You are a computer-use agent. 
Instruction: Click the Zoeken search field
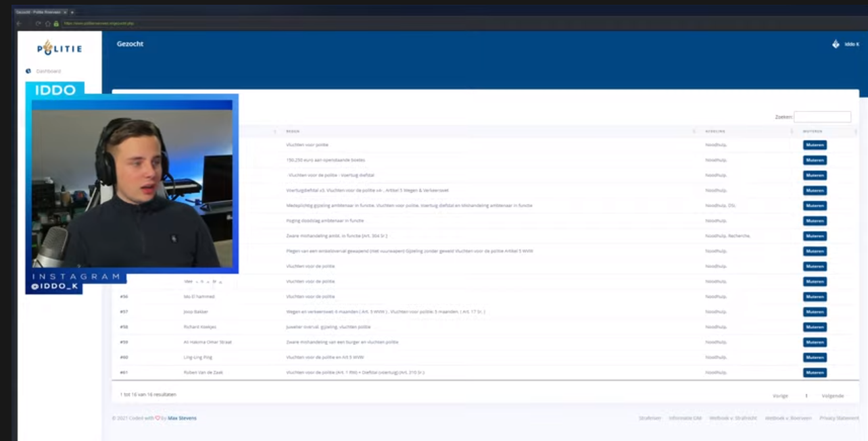(x=822, y=117)
